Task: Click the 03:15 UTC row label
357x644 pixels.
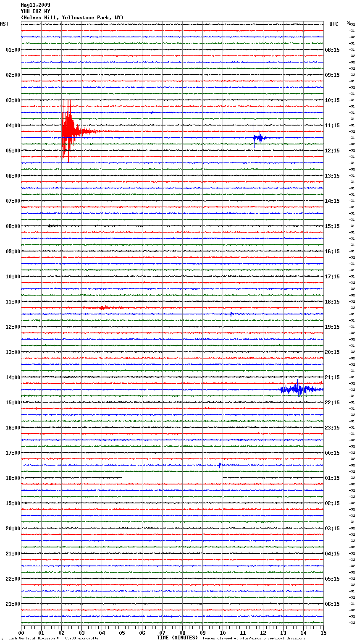Action: click(332, 529)
